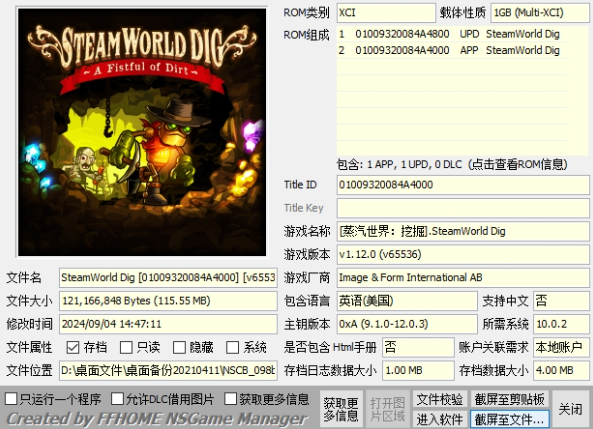Run 文件校验 file verification

click(x=439, y=399)
